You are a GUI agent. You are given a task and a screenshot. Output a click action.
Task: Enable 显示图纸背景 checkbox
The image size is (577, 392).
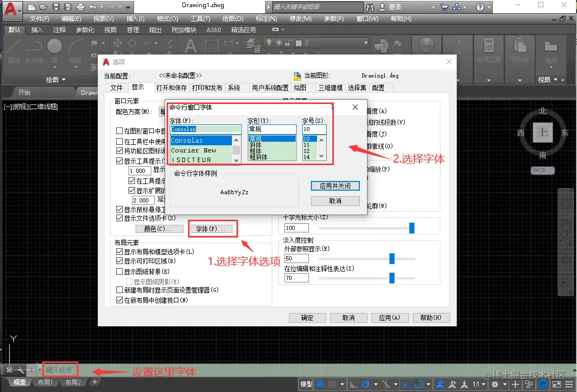[x=119, y=272]
